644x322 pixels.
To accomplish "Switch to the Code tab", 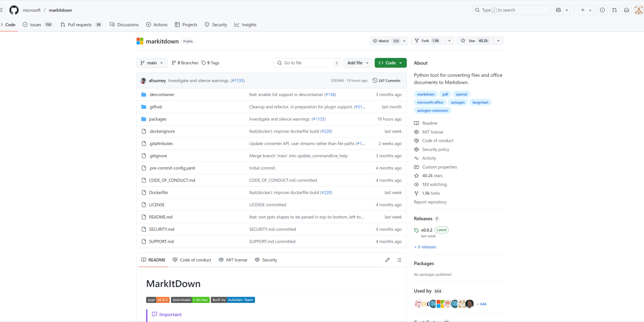I will click(x=8, y=25).
